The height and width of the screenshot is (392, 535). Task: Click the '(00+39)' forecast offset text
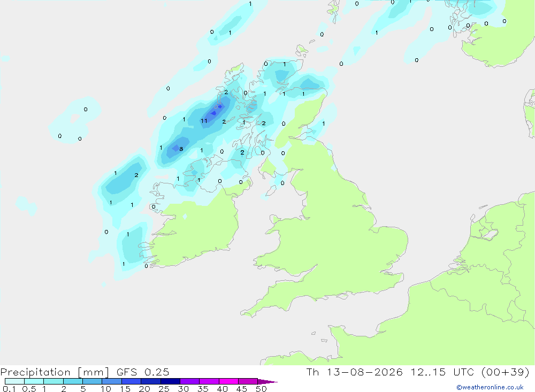click(506, 372)
